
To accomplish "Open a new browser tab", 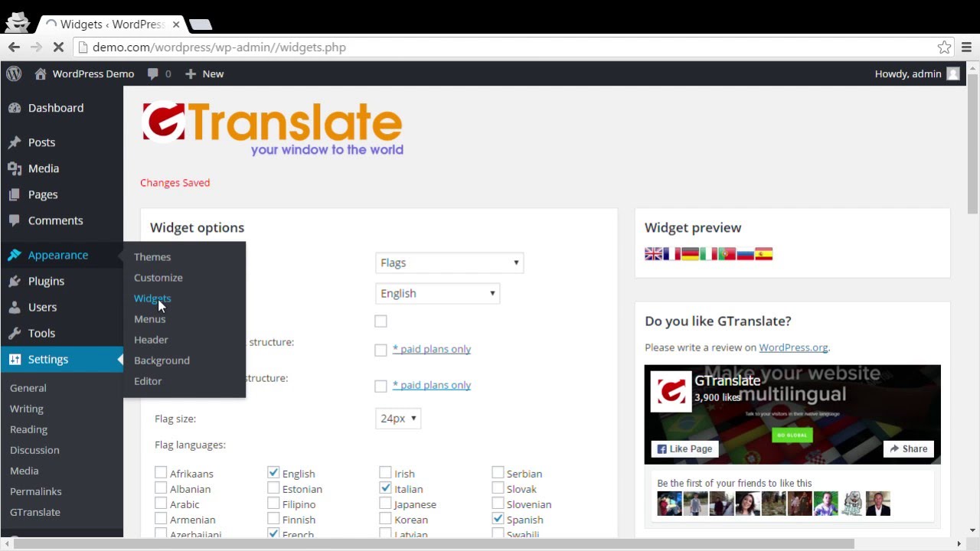I will (201, 24).
